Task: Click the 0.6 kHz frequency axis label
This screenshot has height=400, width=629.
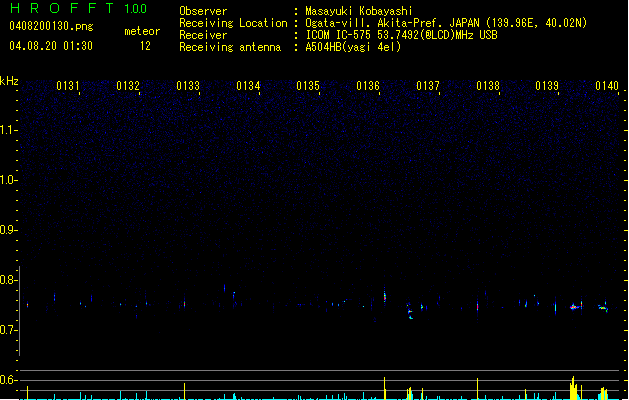Action: coord(8,380)
